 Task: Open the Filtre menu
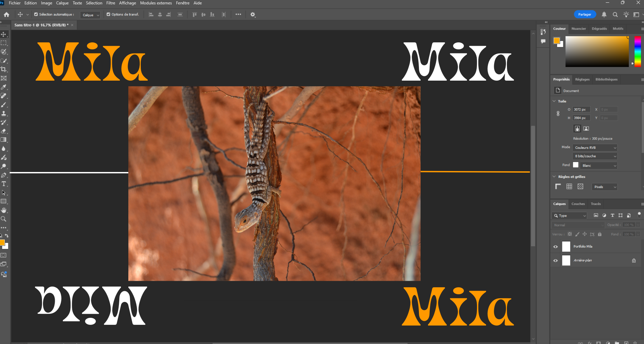pos(111,3)
